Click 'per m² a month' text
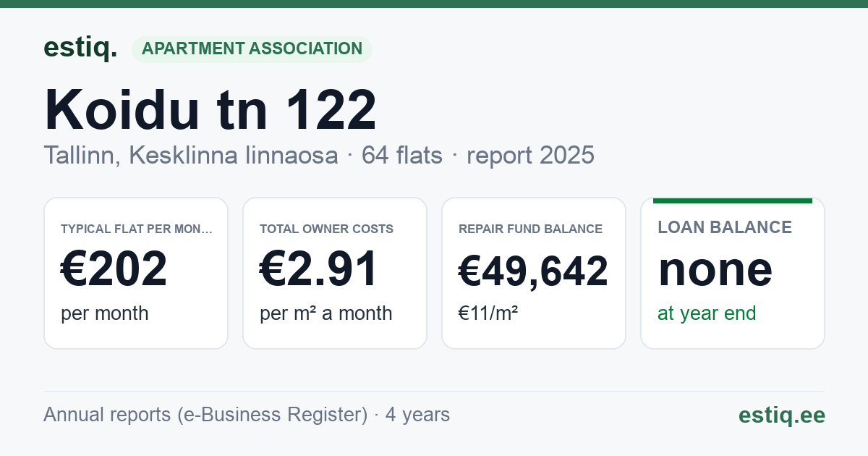868x456 pixels. (326, 313)
